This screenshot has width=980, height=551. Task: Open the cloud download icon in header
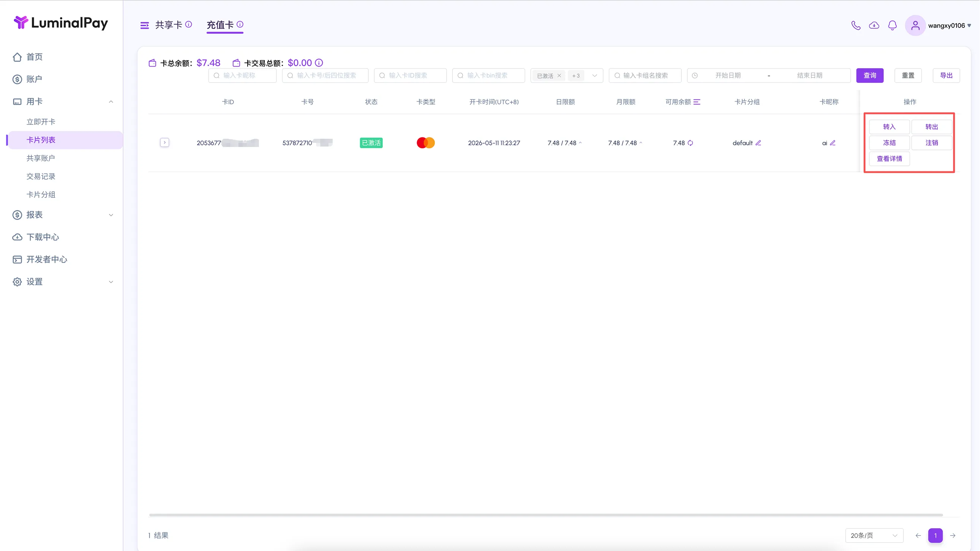click(874, 25)
